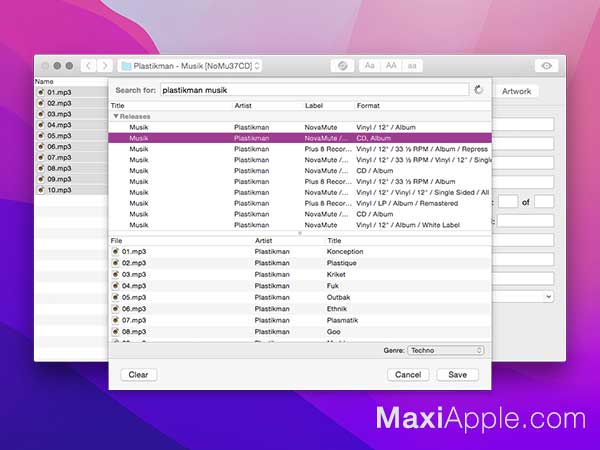The width and height of the screenshot is (600, 450).
Task: Click the 07.mp3 file icon in track list
Action: pos(115,320)
